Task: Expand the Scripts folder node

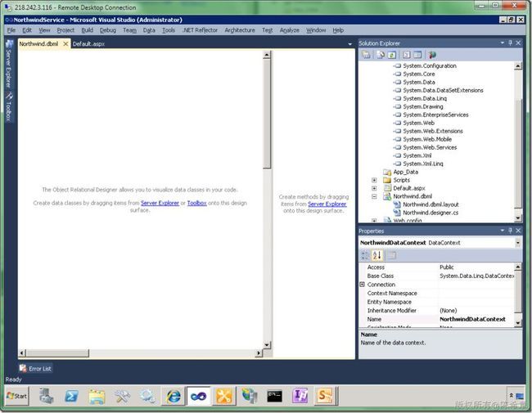Action: (x=374, y=180)
